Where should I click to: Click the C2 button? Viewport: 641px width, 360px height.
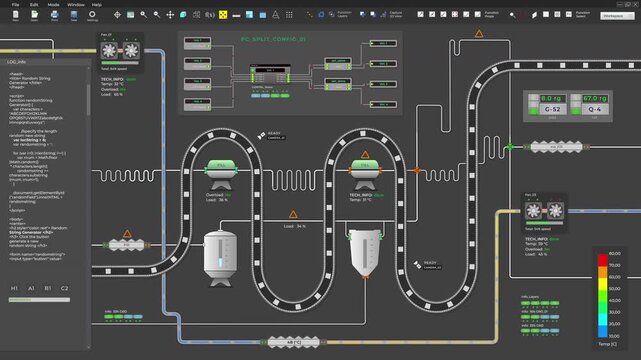65,288
